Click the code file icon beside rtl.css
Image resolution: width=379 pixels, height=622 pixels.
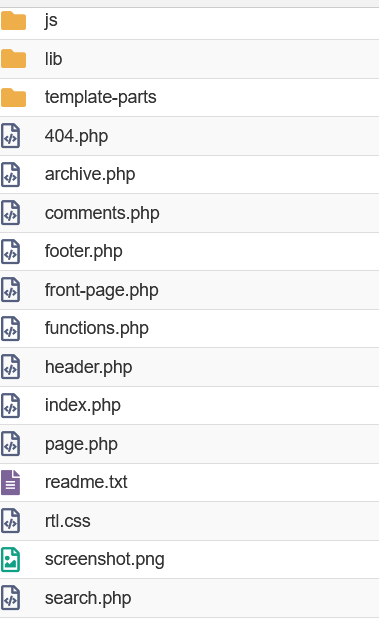pos(10,521)
